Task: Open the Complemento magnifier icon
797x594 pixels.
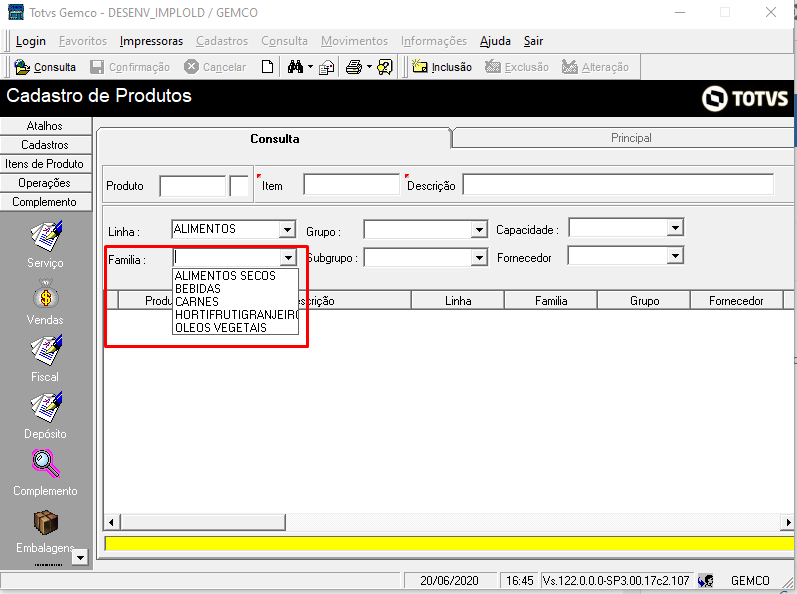Action: 46,463
